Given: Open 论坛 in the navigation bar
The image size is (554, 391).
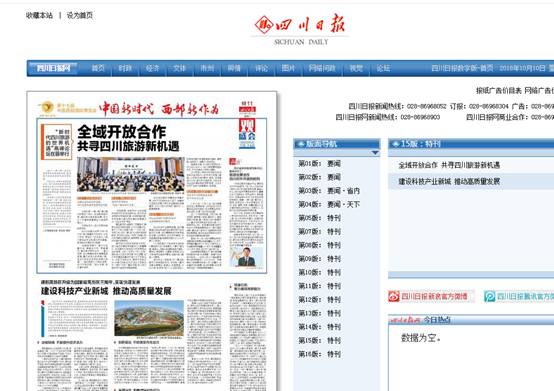Looking at the screenshot, I should (x=383, y=68).
